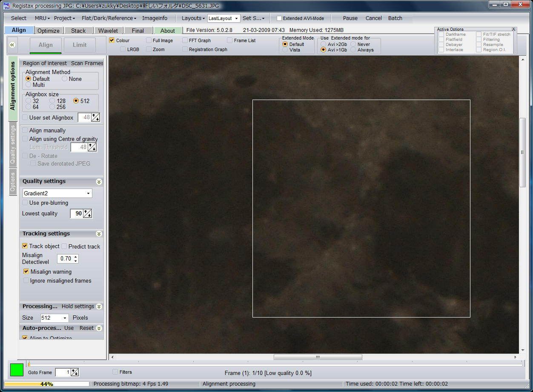Enable Extended AVI-Mode checkbox

click(x=279, y=18)
